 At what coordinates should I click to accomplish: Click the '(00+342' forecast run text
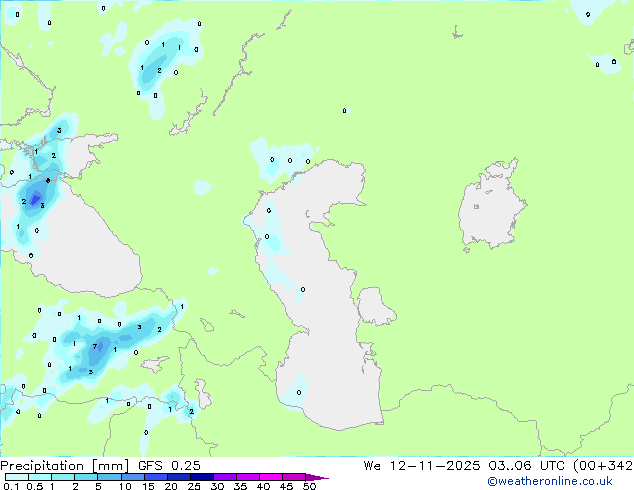[x=602, y=466]
